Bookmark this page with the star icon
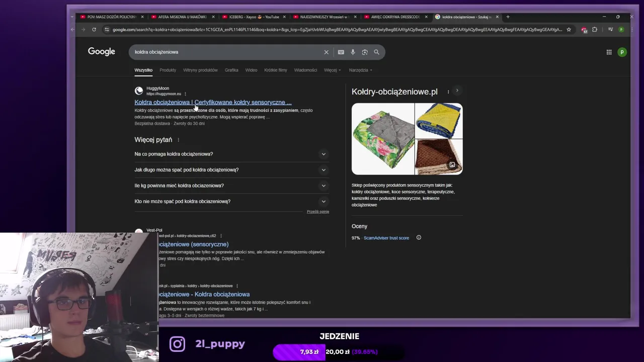 [x=569, y=30]
